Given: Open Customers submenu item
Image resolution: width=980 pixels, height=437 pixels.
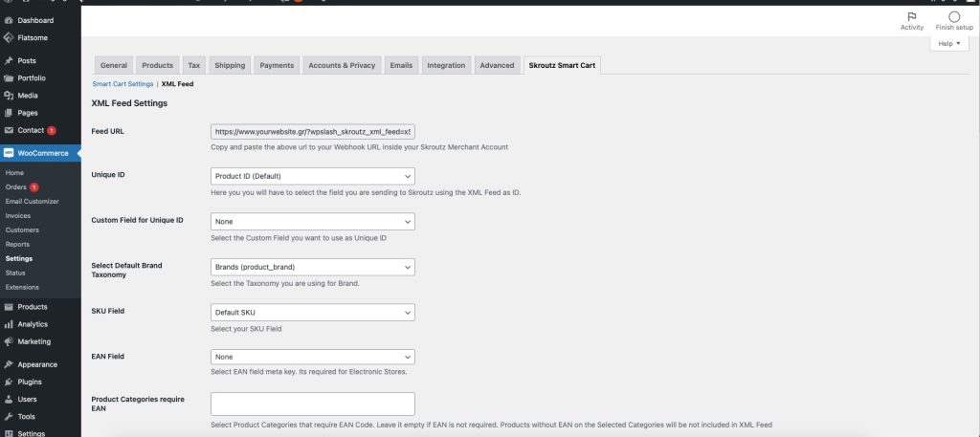Looking at the screenshot, I should click(22, 230).
